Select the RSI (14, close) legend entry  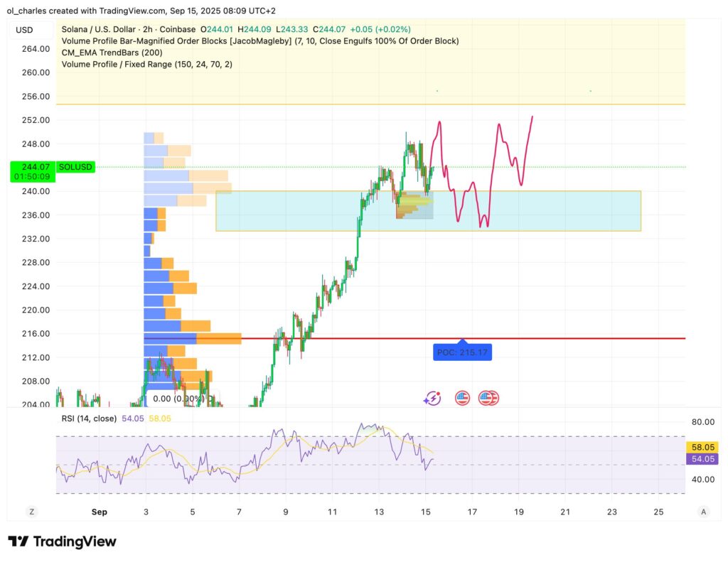(x=90, y=418)
